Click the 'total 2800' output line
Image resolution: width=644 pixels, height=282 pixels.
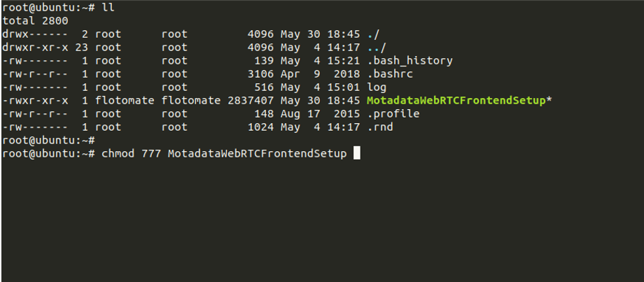pyautogui.click(x=35, y=21)
